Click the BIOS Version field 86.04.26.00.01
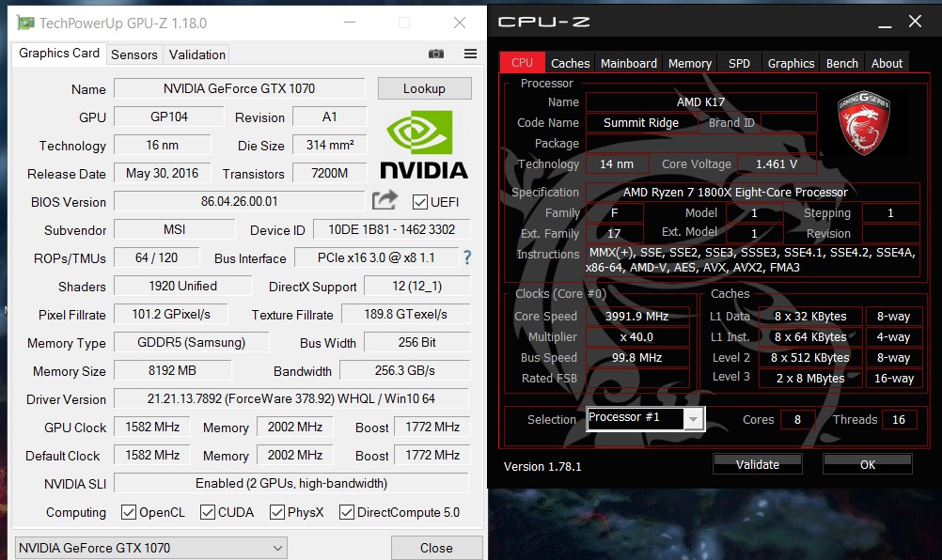This screenshot has height=560, width=942. [x=239, y=201]
